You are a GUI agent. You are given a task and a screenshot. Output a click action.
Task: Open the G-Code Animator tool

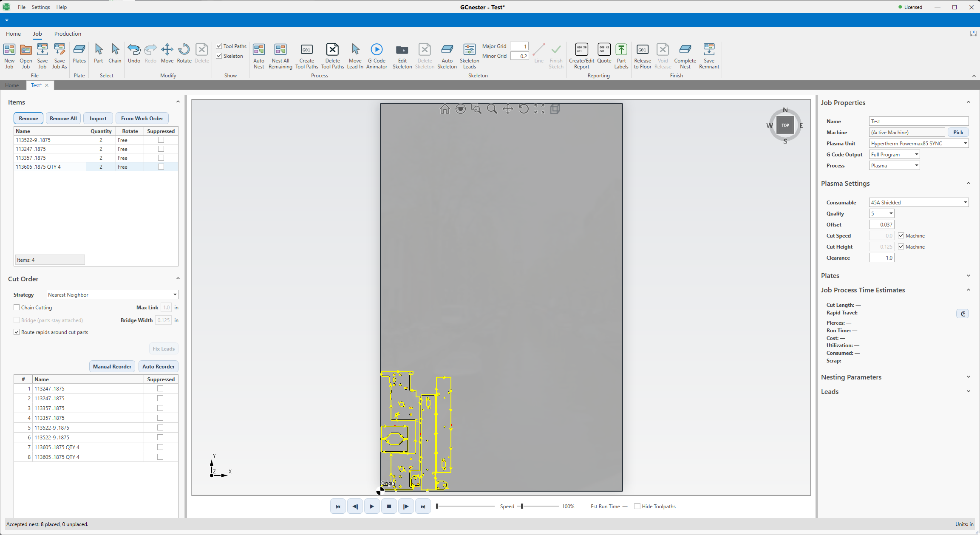click(377, 56)
